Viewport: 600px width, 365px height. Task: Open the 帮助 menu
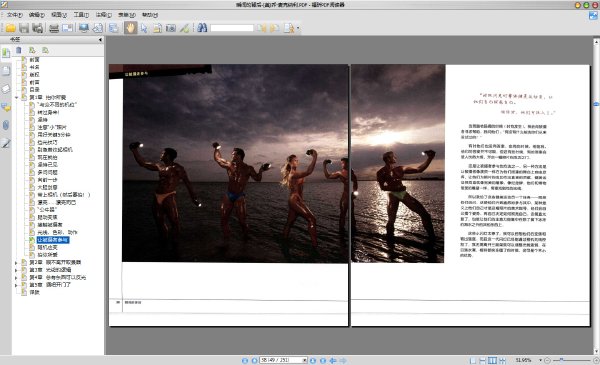pos(150,15)
